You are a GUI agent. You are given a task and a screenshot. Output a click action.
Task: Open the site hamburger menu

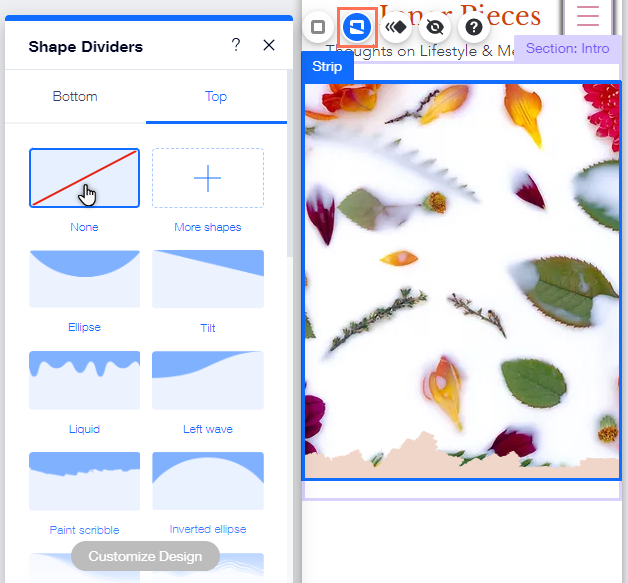point(587,16)
